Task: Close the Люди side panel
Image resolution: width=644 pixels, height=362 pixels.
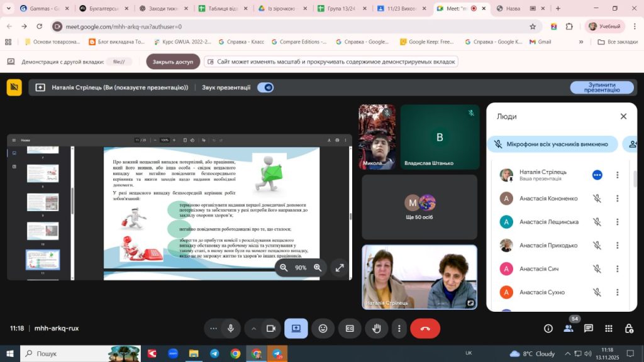Action: point(623,116)
